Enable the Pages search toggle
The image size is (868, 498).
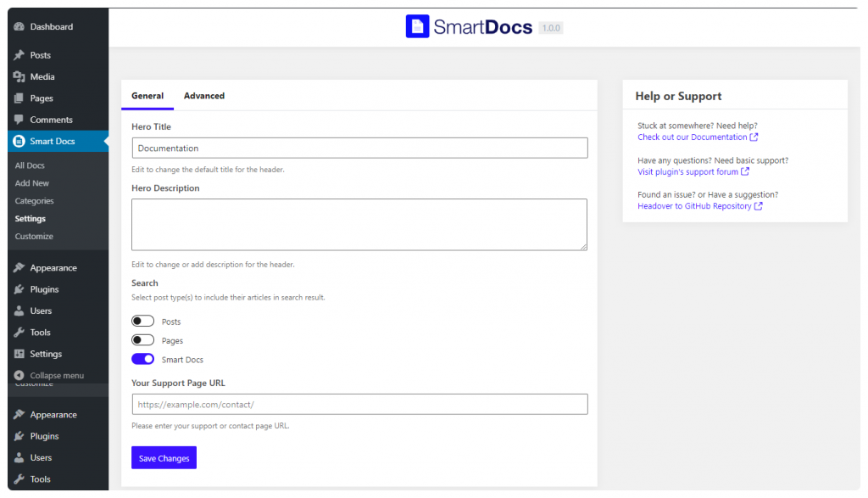tap(142, 340)
